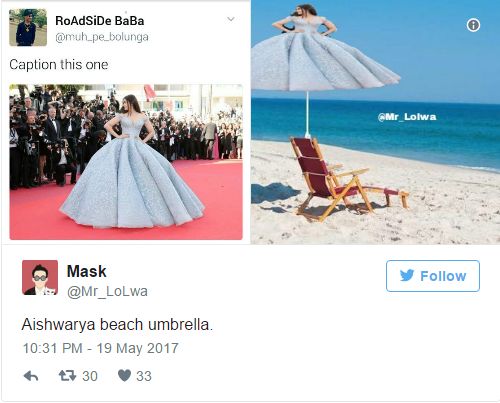Click the likes count 33
Screen dimensions: 500x403
click(144, 376)
